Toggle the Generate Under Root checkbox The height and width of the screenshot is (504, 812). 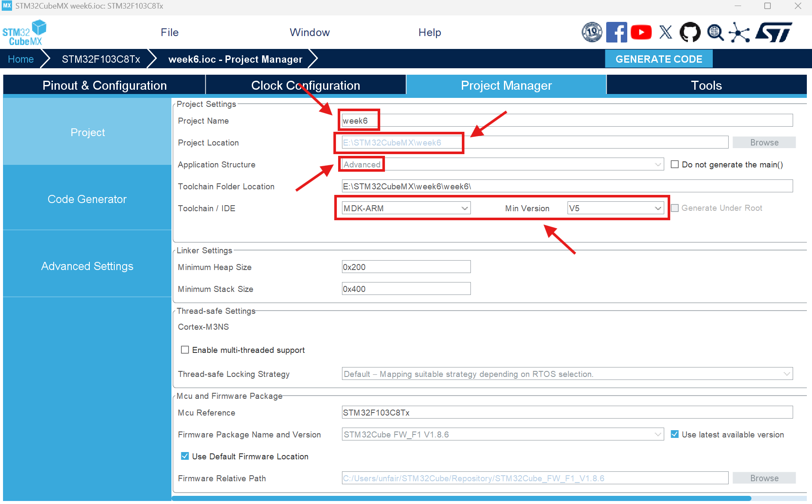pos(675,208)
